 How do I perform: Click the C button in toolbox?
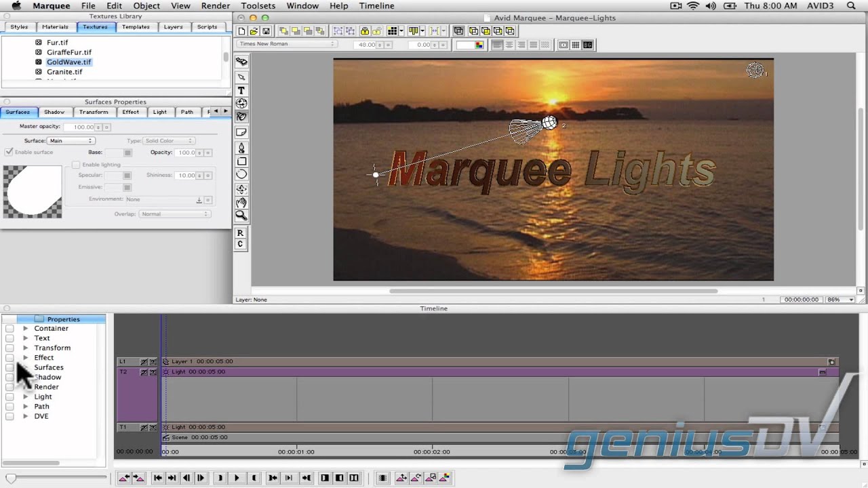click(x=240, y=244)
